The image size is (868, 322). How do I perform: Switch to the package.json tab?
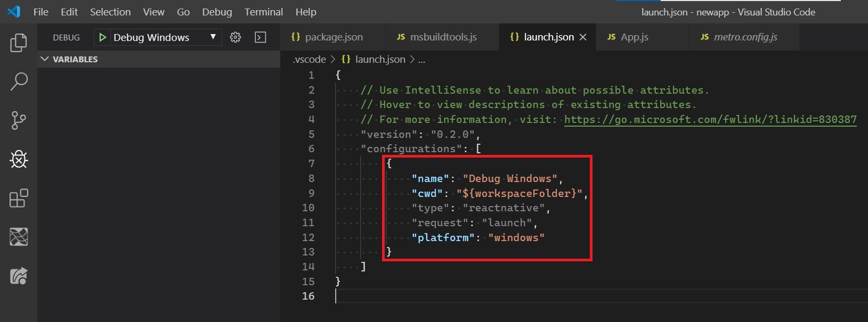pos(334,37)
